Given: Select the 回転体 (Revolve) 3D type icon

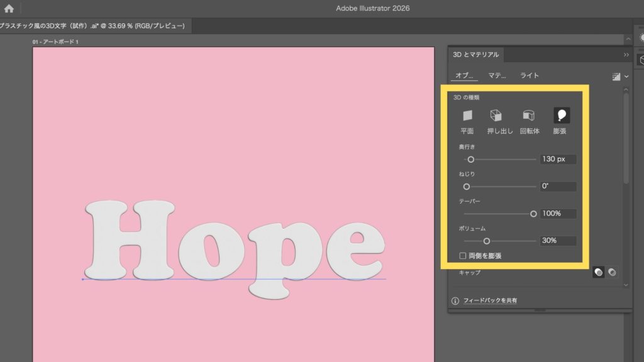Looking at the screenshot, I should (x=529, y=116).
